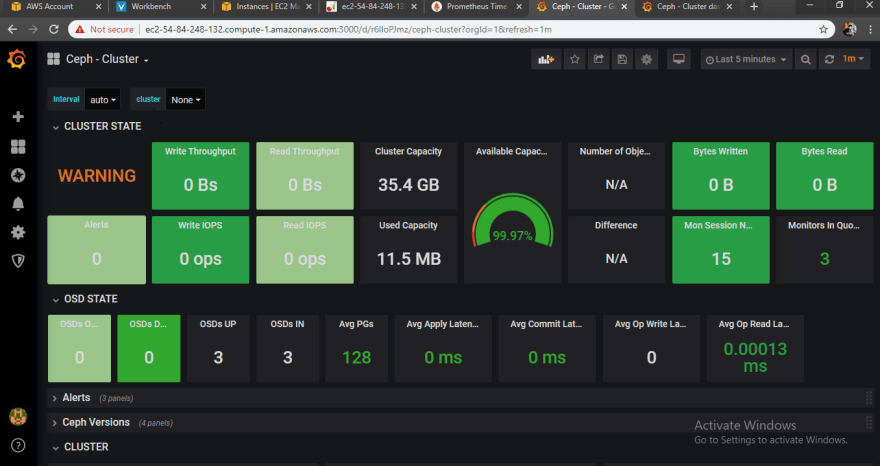Open the Alerting bell icon in sidebar
Viewport: 880px width, 466px height.
click(x=18, y=204)
